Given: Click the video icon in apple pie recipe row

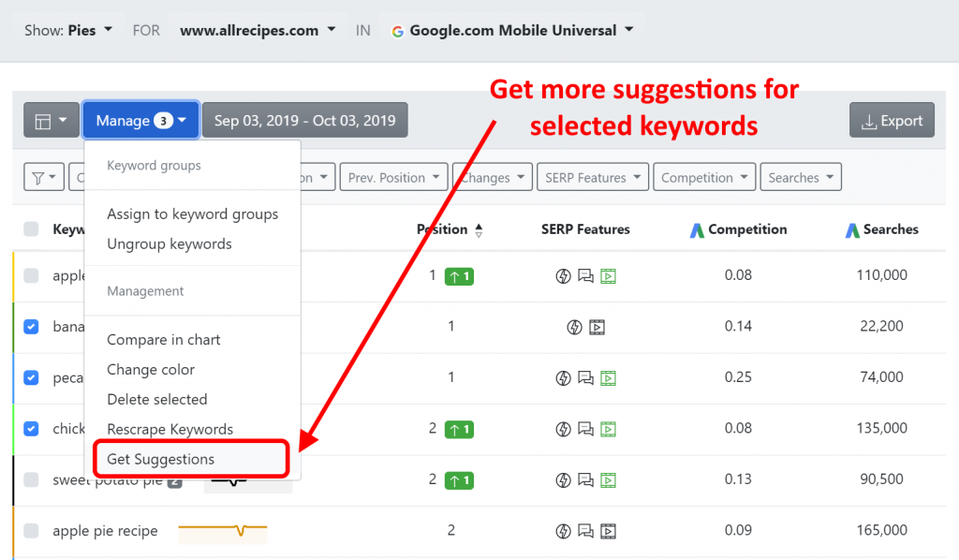Looking at the screenshot, I should pyautogui.click(x=608, y=531).
